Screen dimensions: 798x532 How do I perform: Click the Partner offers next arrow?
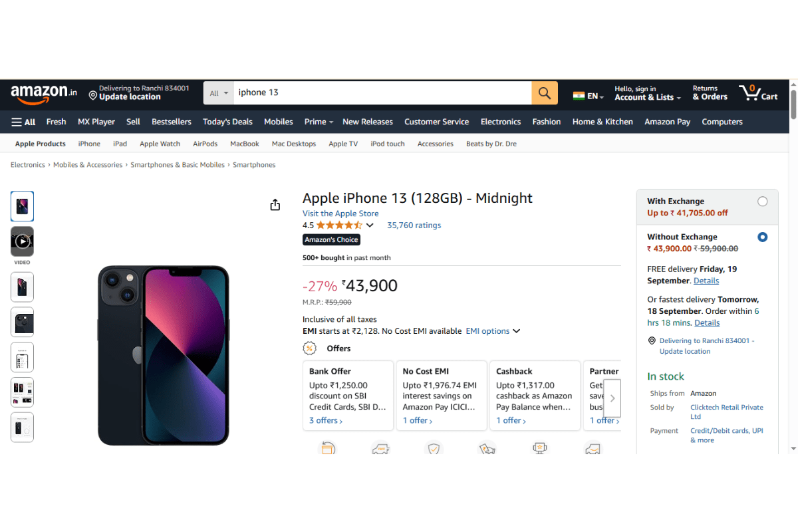coord(612,397)
